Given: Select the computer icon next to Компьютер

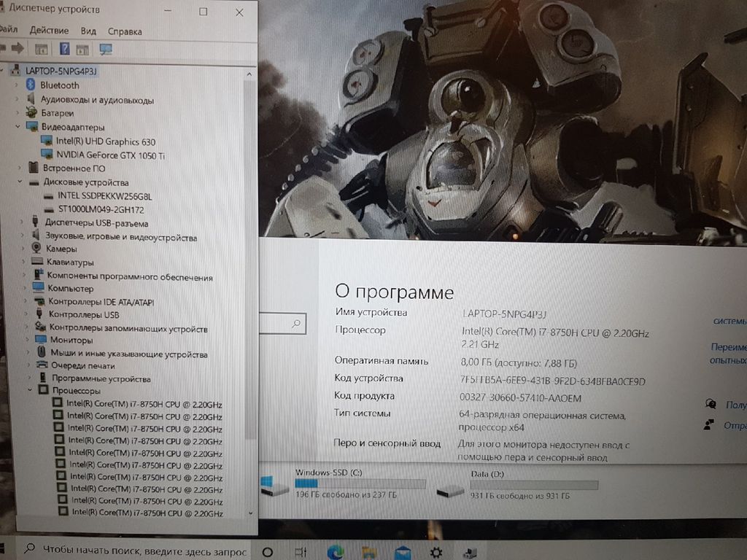Looking at the screenshot, I should (x=39, y=287).
